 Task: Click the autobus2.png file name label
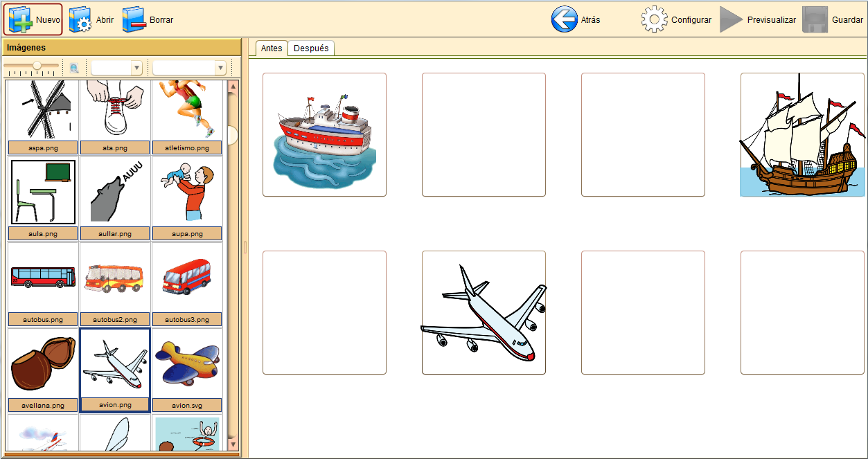(x=114, y=319)
